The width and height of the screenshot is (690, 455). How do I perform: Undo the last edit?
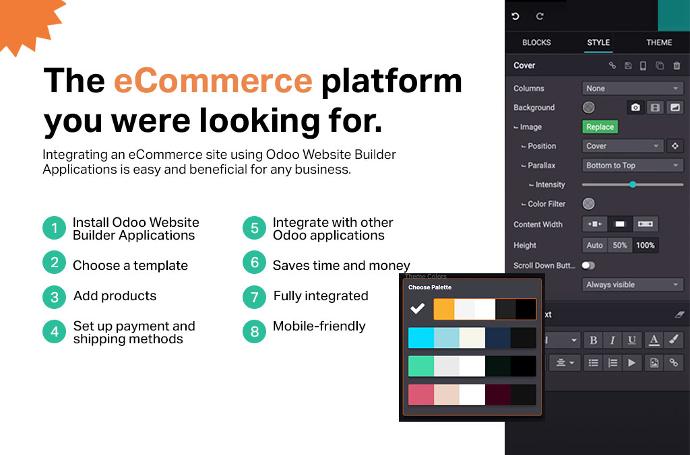[516, 16]
